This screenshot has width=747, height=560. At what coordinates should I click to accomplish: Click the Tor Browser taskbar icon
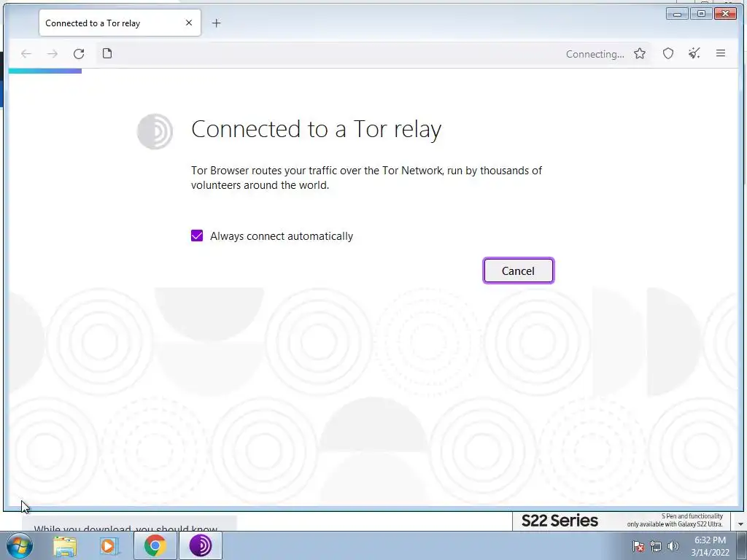(201, 545)
